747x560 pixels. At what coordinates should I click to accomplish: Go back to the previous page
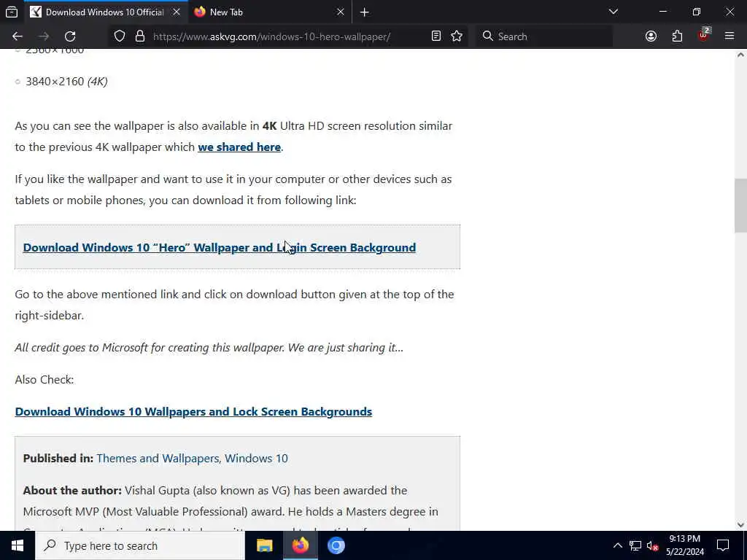(x=18, y=36)
